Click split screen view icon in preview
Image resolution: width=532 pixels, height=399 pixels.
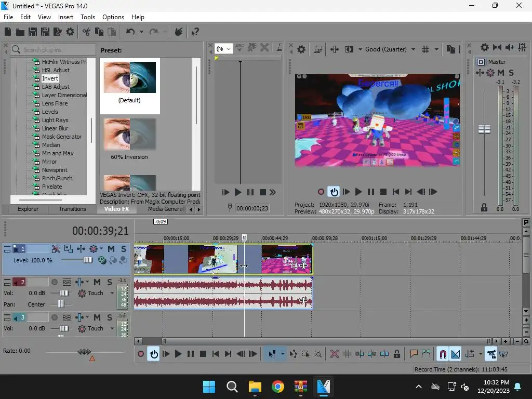pos(349,49)
